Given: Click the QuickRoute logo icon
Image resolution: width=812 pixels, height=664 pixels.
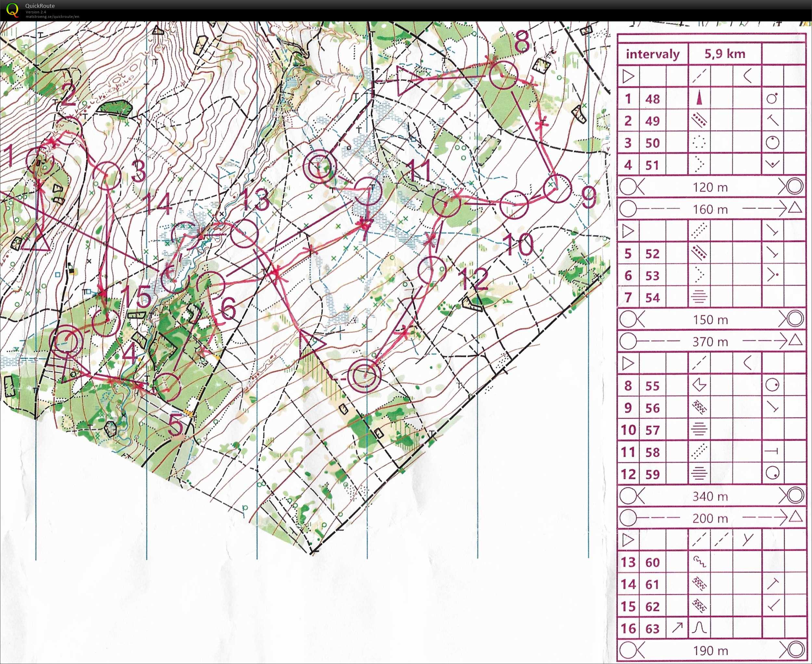Looking at the screenshot, I should tap(12, 10).
